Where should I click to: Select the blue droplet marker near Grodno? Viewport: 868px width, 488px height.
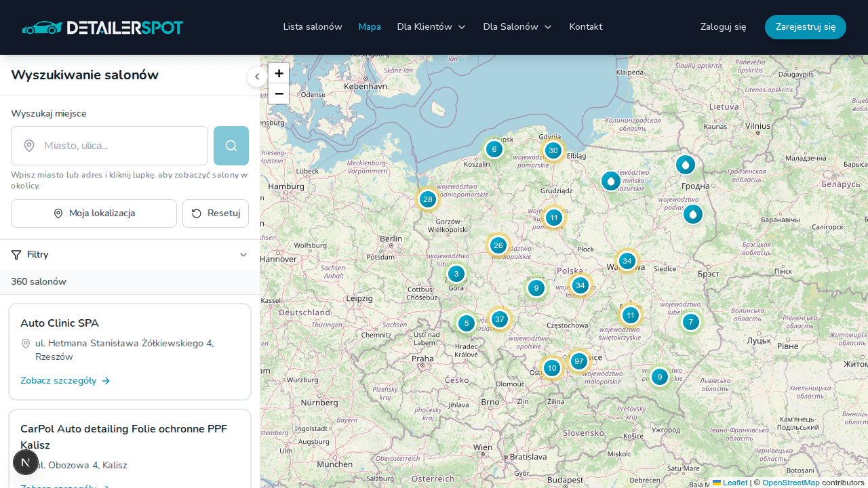point(686,165)
